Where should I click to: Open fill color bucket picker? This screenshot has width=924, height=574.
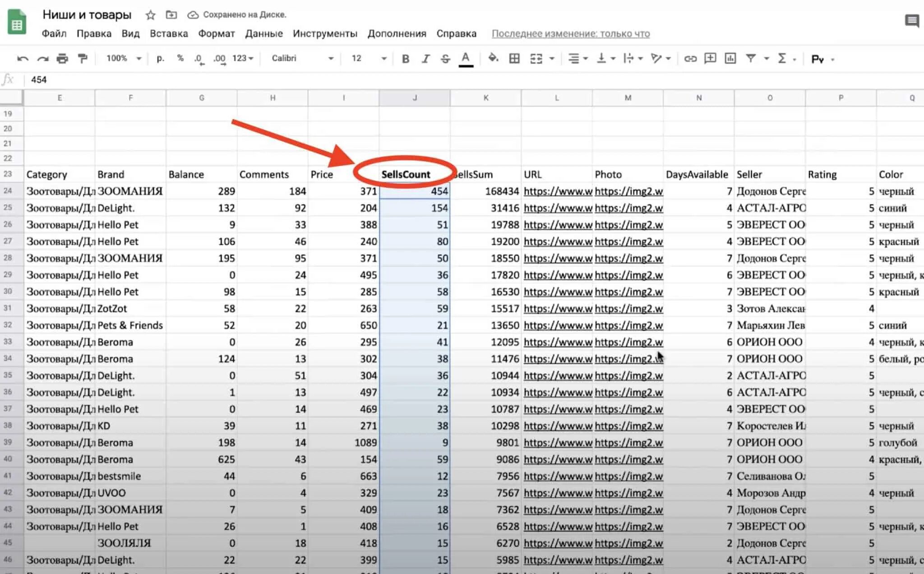tap(493, 58)
